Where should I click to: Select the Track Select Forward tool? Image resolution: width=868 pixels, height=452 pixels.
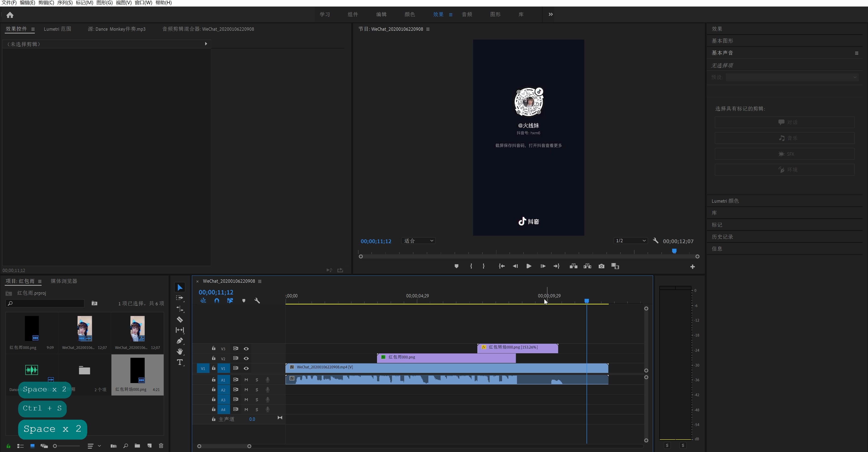[x=180, y=298]
